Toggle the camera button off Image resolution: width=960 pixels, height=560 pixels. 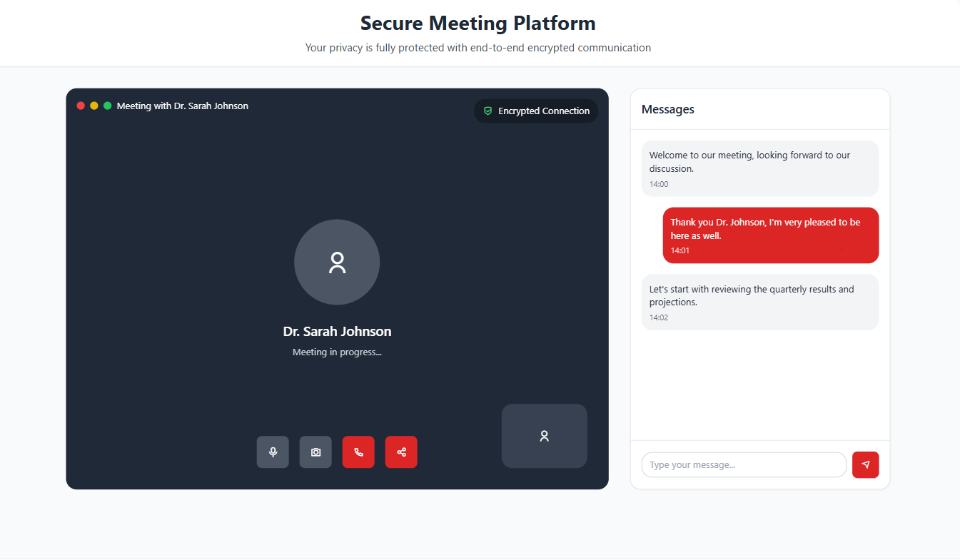[x=315, y=452]
